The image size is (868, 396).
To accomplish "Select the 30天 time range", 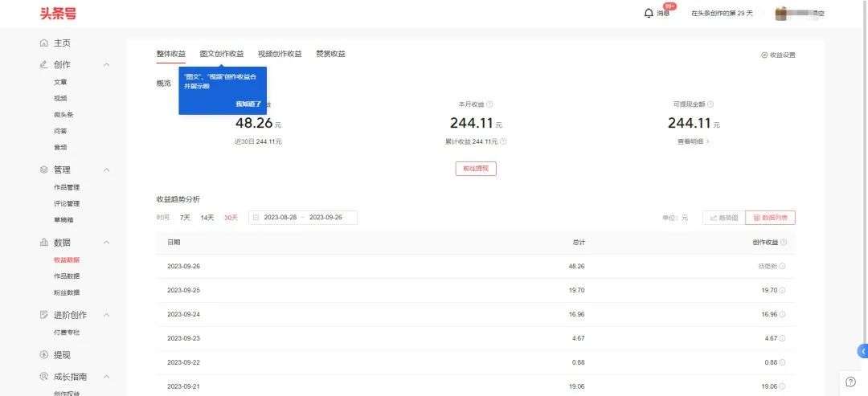I will coord(231,218).
